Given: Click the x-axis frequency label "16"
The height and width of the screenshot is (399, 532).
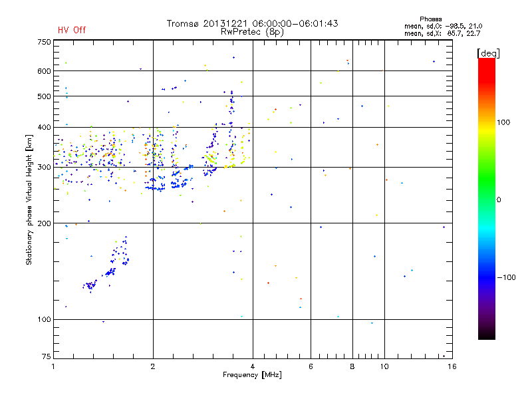Looking at the screenshot, I should tap(452, 366).
